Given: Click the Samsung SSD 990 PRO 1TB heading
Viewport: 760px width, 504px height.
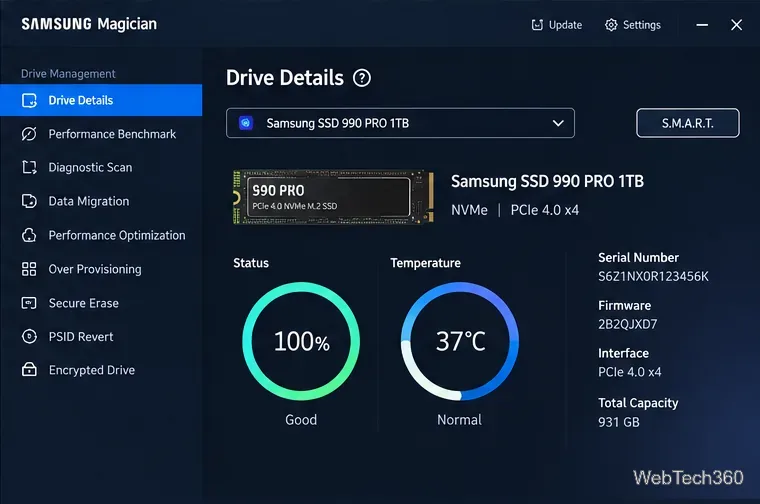Looking at the screenshot, I should [x=547, y=181].
